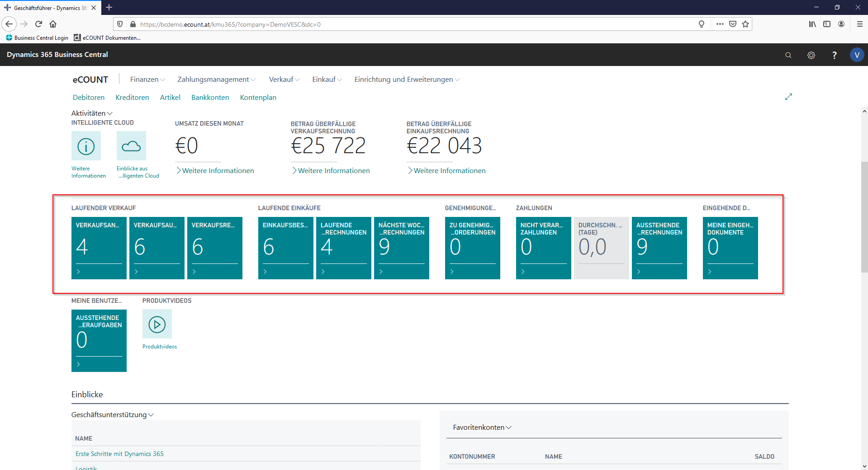Open the Debitoren list
The image size is (868, 470).
(89, 97)
